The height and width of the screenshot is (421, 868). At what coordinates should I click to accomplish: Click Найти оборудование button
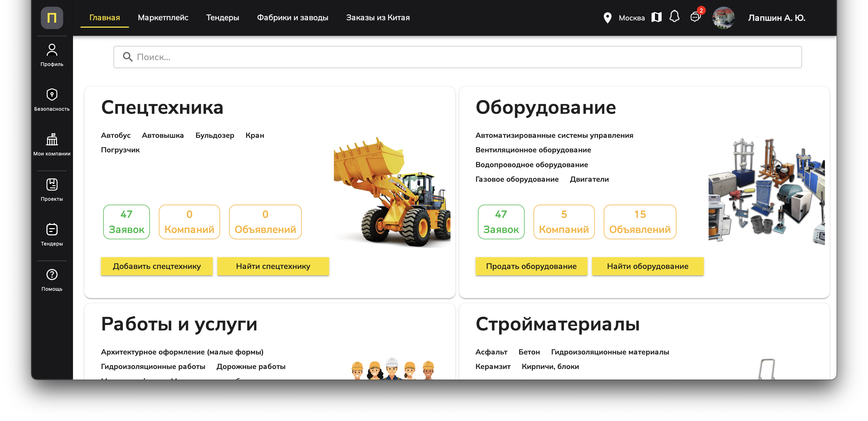coord(648,266)
